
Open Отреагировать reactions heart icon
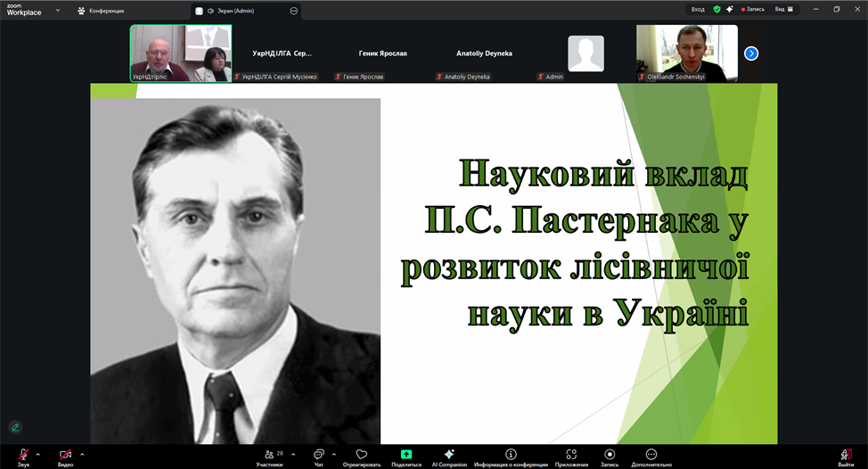coord(361,456)
